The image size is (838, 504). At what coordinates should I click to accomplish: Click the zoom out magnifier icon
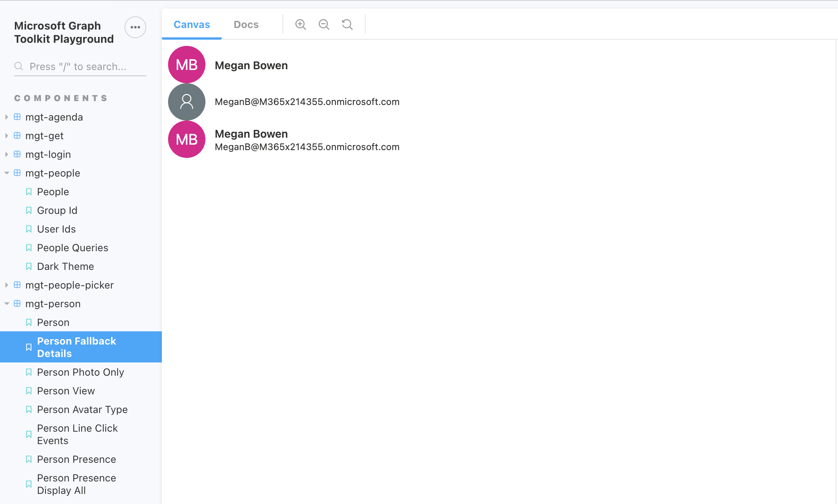pyautogui.click(x=324, y=24)
